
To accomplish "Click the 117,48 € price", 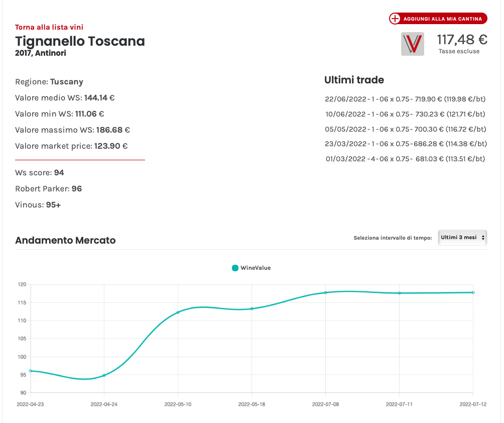I will pos(462,40).
